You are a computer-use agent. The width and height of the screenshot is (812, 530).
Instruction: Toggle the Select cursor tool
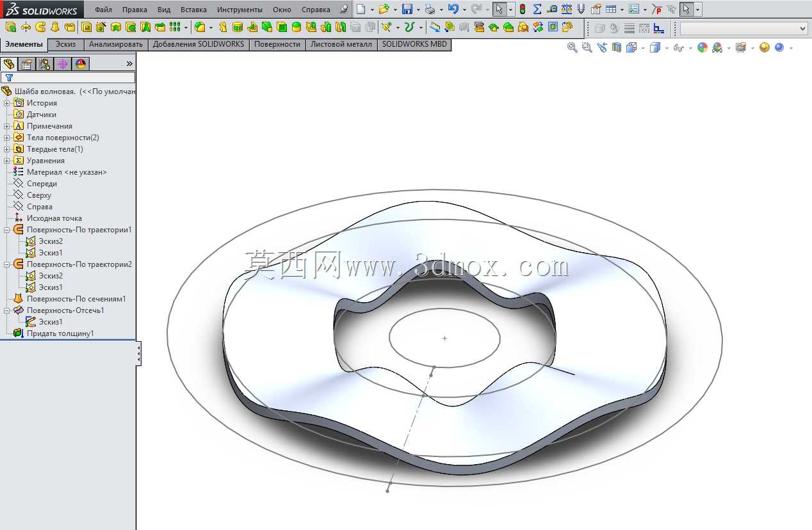pyautogui.click(x=499, y=10)
